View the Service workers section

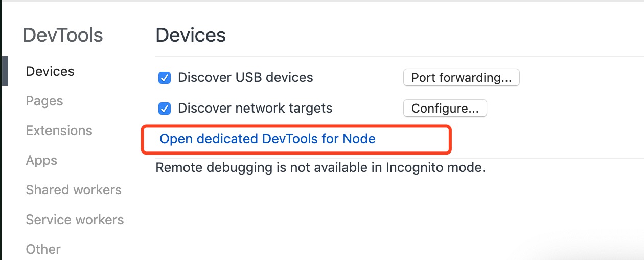(75, 220)
